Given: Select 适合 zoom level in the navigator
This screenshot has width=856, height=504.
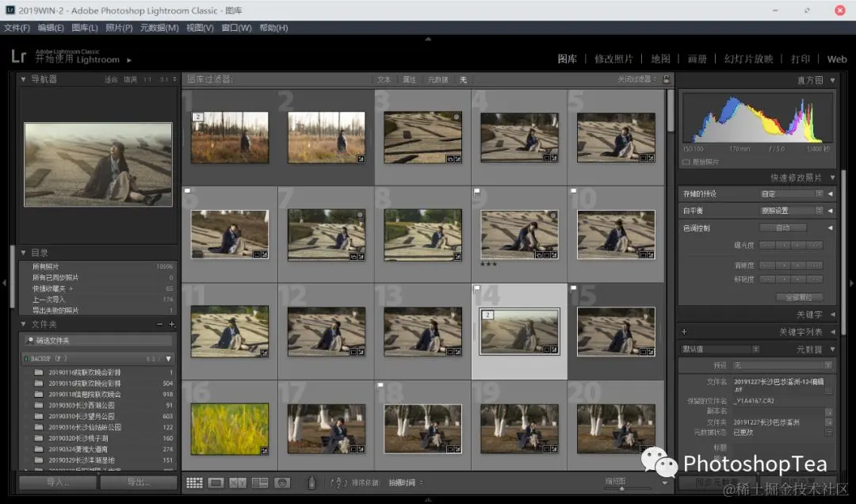Looking at the screenshot, I should [x=111, y=80].
